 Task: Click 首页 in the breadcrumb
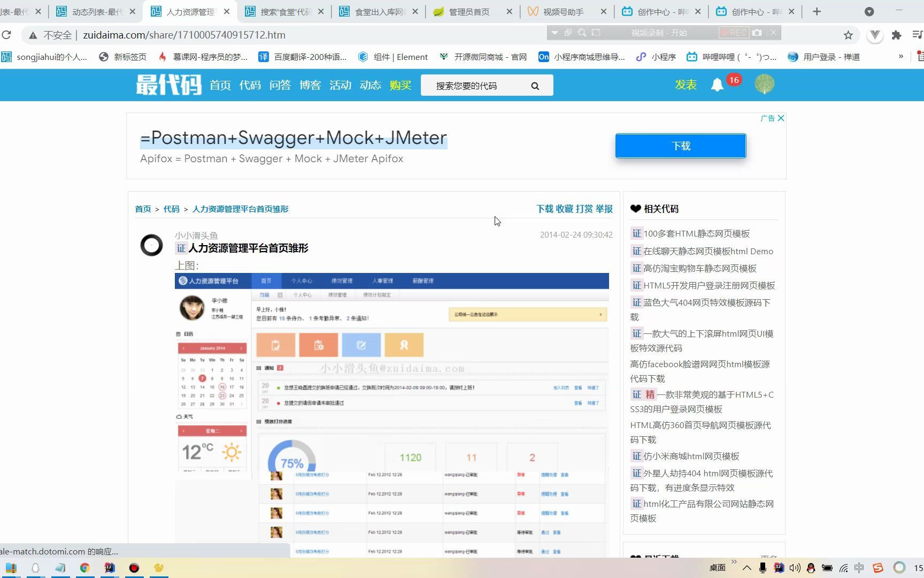(x=143, y=209)
